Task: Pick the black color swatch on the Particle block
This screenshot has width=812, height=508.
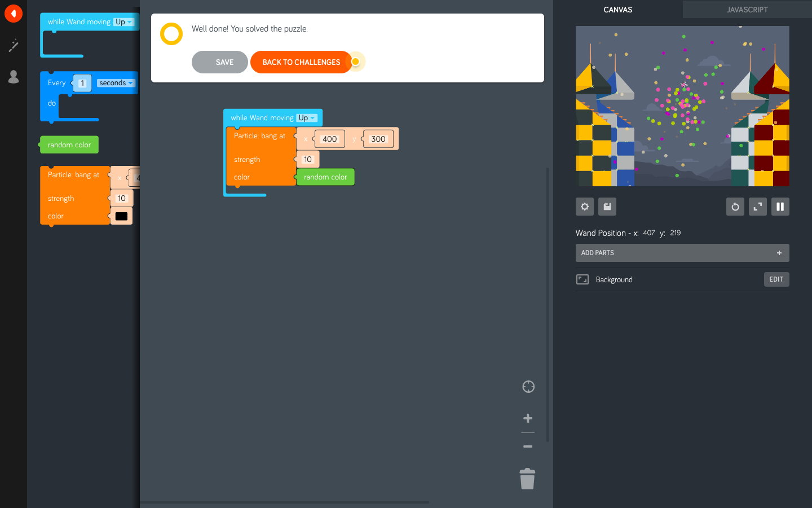Action: pos(121,216)
